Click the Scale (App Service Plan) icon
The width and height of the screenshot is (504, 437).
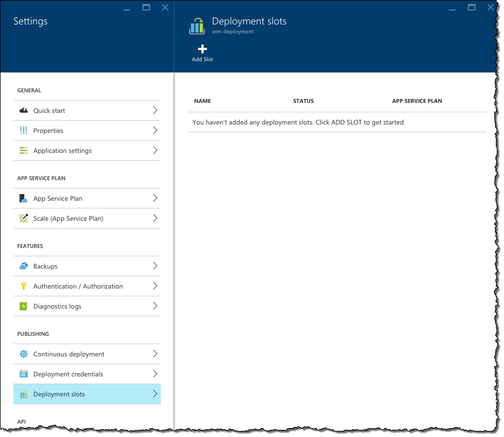[x=23, y=219]
